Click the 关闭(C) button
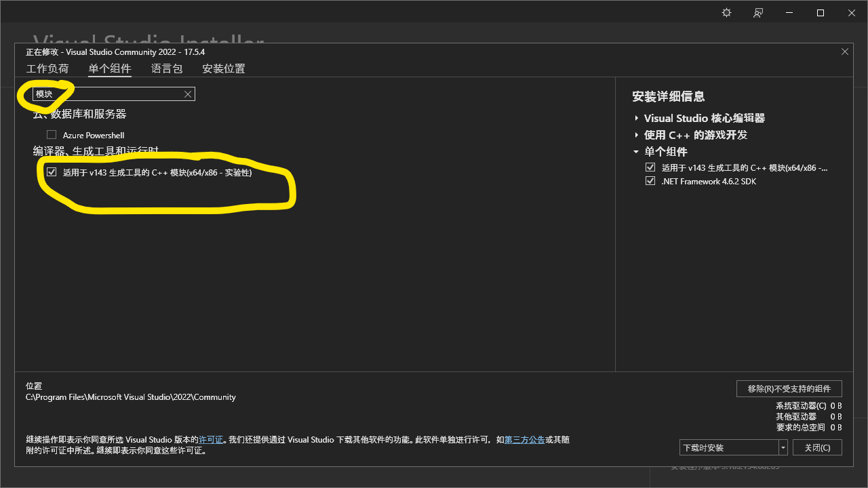This screenshot has height=488, width=868. click(817, 447)
